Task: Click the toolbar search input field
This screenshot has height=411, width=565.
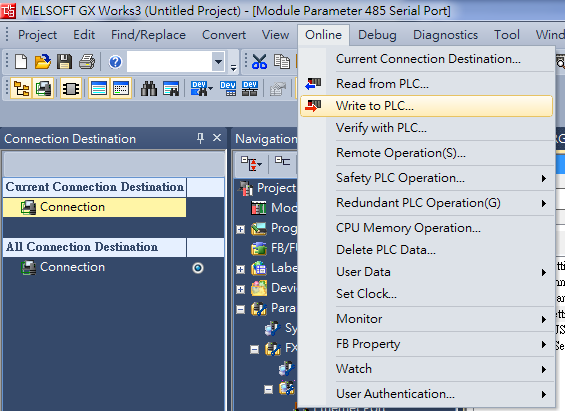Action: (170, 62)
